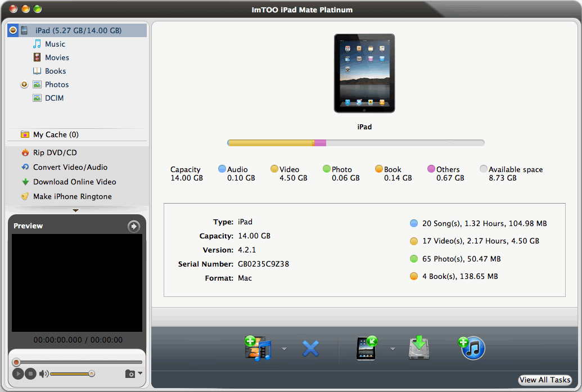The height and width of the screenshot is (392, 582).
Task: Expand the Photos node
Action: [x=23, y=84]
